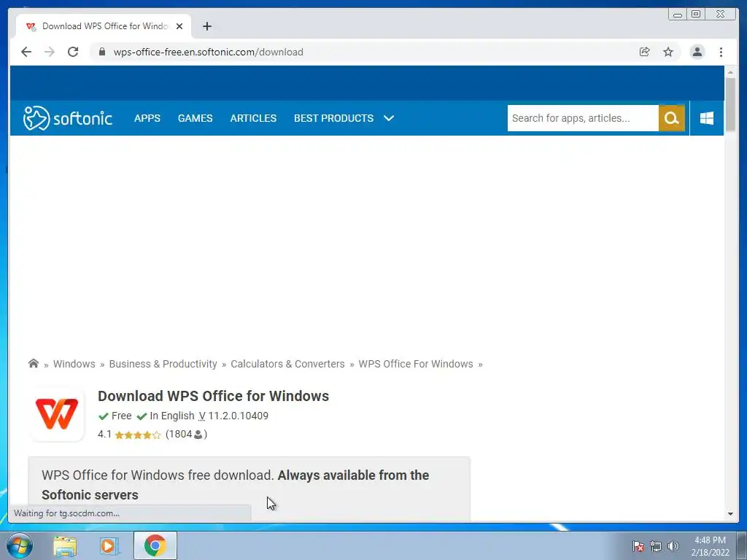The height and width of the screenshot is (560, 747).
Task: Click the padlock site info icon
Action: 101,52
